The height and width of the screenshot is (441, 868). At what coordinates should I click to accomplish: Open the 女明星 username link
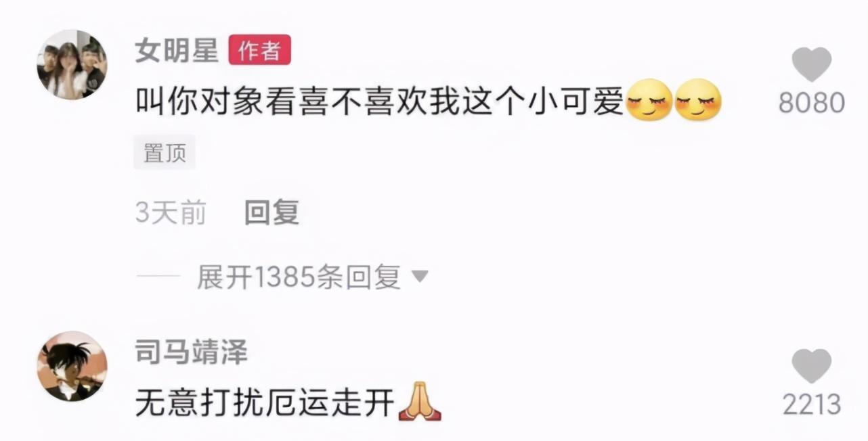pos(177,51)
